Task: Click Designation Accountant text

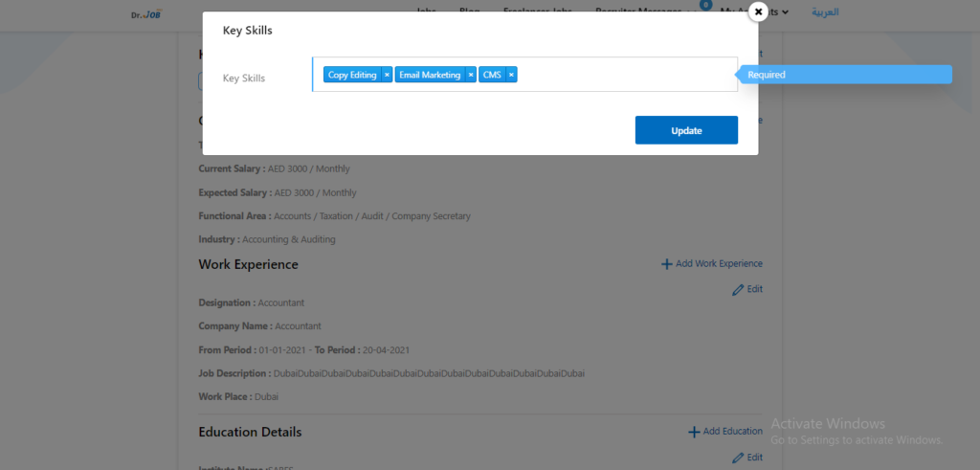Action: click(252, 302)
